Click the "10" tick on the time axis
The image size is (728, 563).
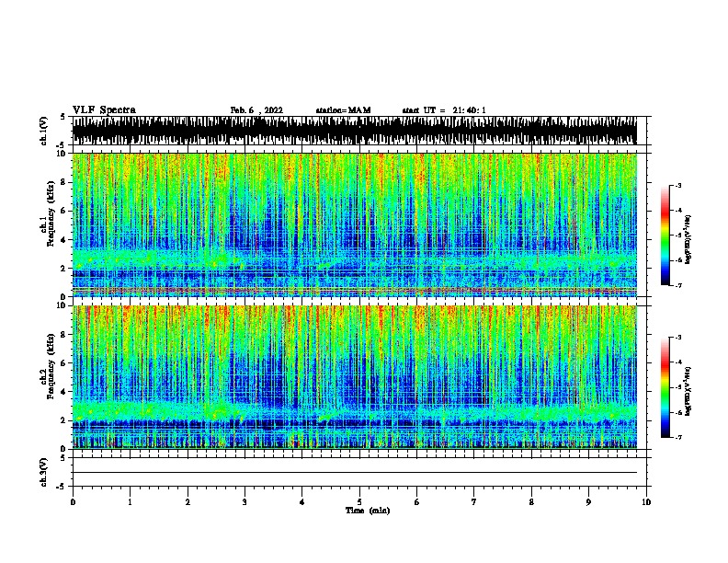(646, 502)
